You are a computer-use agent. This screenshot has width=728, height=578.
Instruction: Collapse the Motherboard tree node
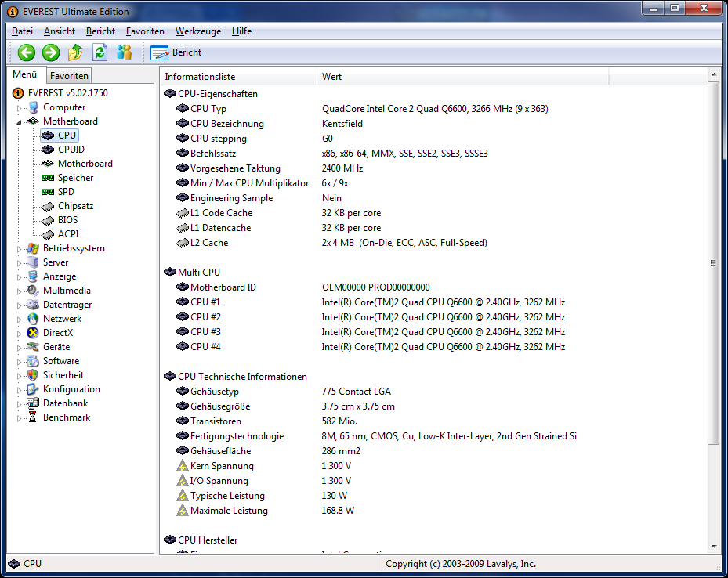(x=19, y=122)
